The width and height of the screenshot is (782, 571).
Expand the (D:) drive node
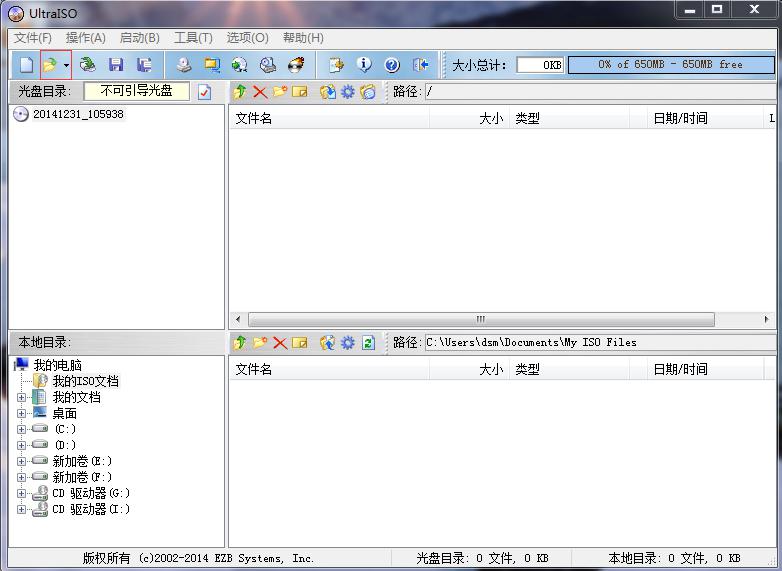point(21,445)
